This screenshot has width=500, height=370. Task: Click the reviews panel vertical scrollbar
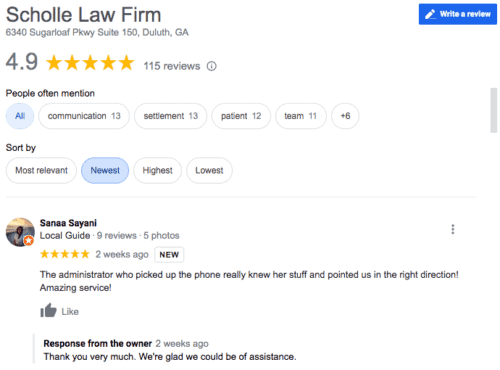tap(494, 110)
